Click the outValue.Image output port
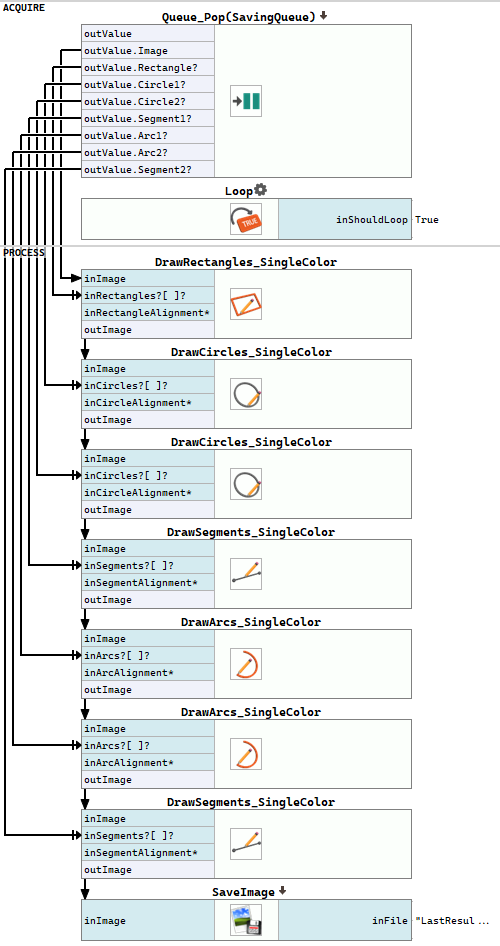Screen dimensions: 500x946 tap(148, 51)
